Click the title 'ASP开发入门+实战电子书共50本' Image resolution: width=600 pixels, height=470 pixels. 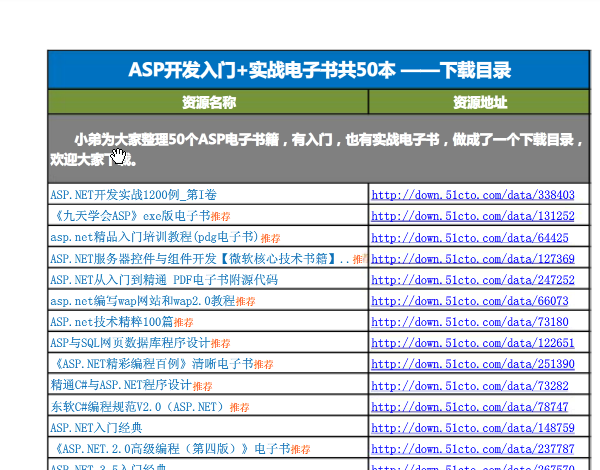tap(262, 70)
